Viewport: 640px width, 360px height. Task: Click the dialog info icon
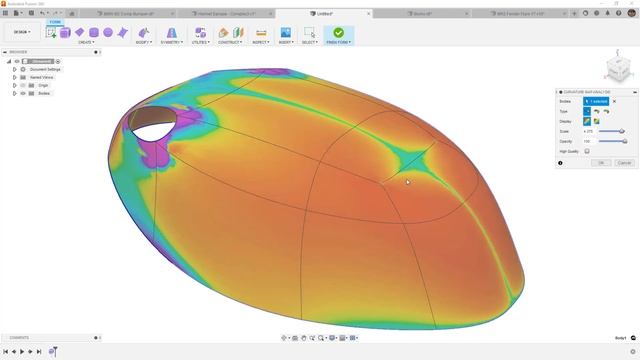point(560,163)
